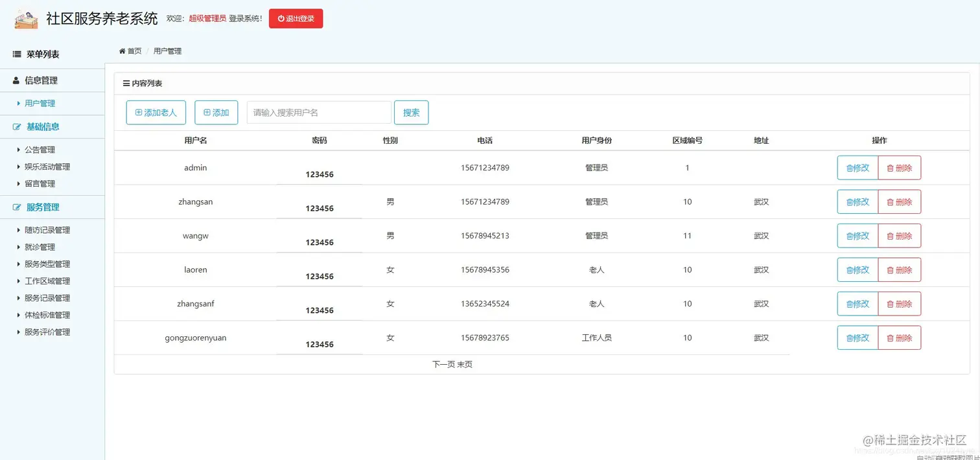This screenshot has width=980, height=460.
Task: Edit the zhangsan user with 修改
Action: pos(857,201)
